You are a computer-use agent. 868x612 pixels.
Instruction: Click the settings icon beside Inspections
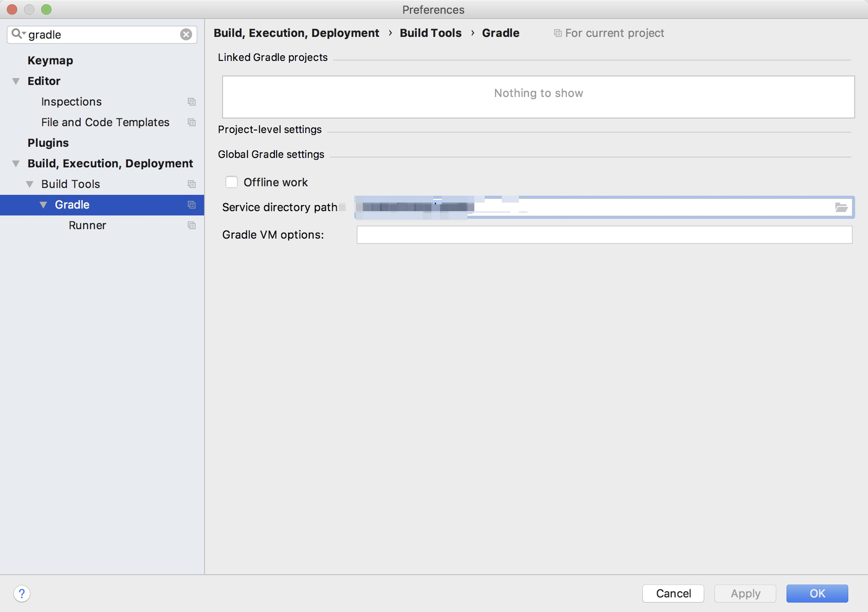[x=192, y=102]
